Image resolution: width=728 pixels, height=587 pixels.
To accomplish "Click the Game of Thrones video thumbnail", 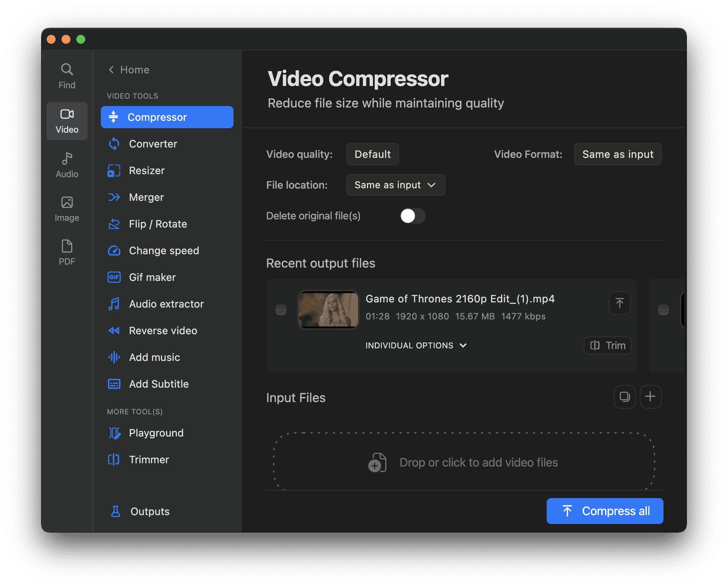I will pos(328,310).
